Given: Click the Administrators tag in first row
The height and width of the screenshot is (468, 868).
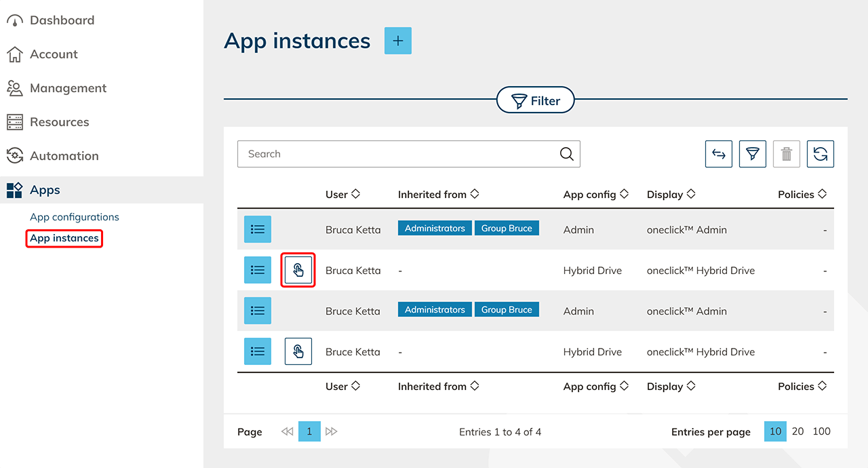Looking at the screenshot, I should pyautogui.click(x=435, y=229).
